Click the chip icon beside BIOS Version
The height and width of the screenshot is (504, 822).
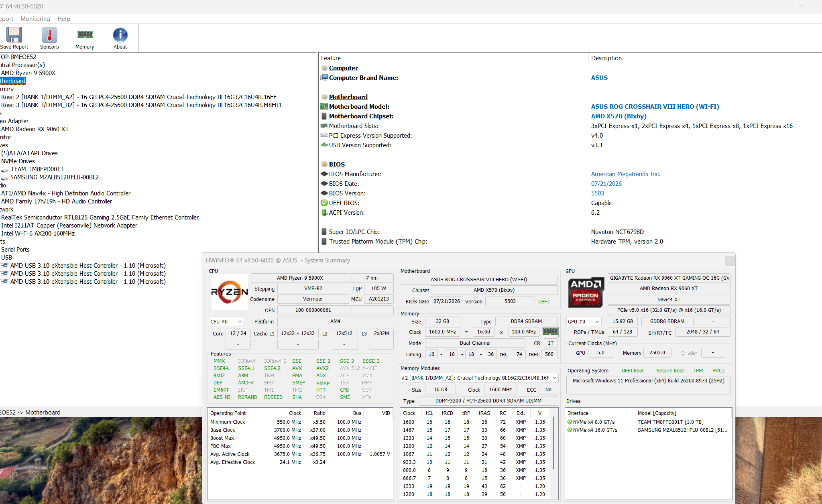click(324, 193)
